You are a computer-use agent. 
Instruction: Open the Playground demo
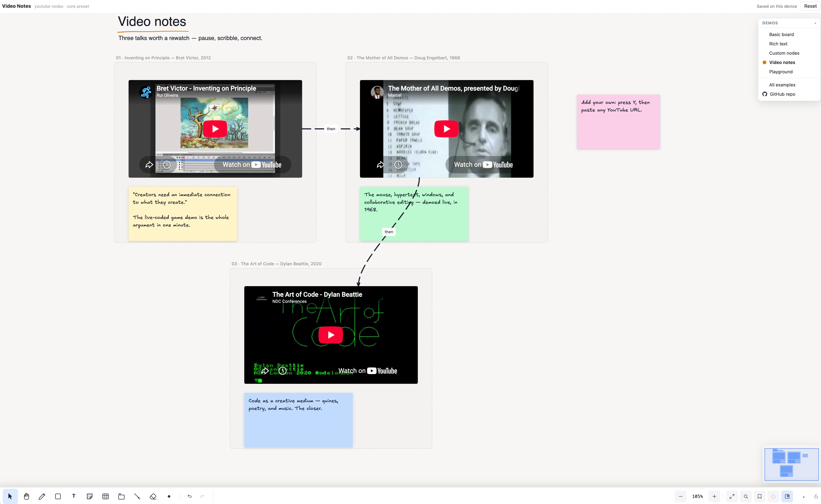coord(781,72)
